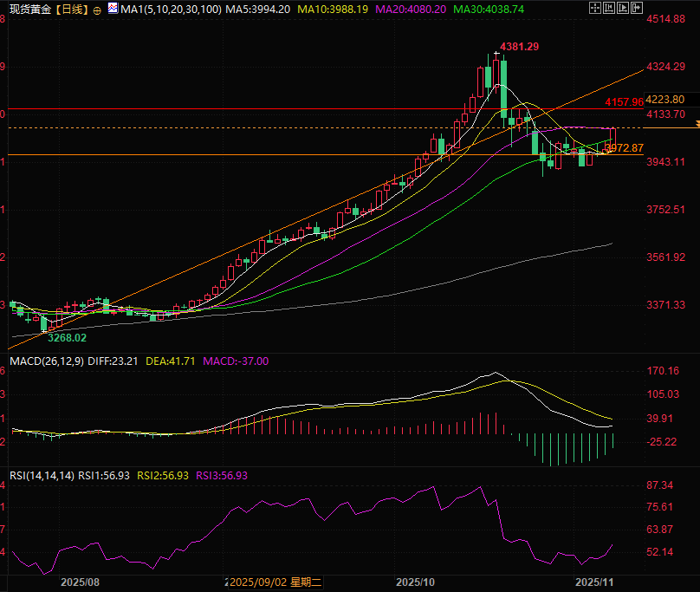Image resolution: width=700 pixels, height=592 pixels.
Task: Click the 2025/10 label on time axis
Action: click(415, 582)
